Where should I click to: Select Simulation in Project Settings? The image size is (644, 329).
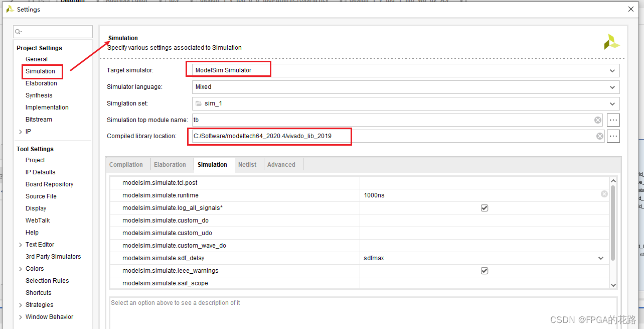coord(41,71)
